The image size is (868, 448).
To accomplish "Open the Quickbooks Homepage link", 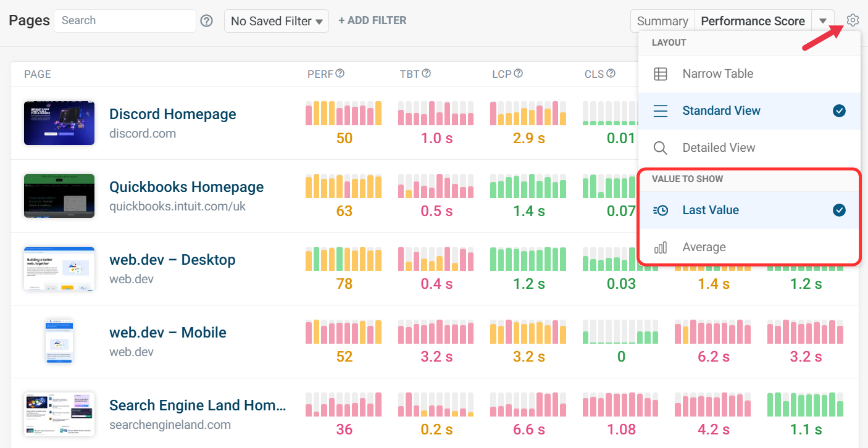I will point(186,187).
